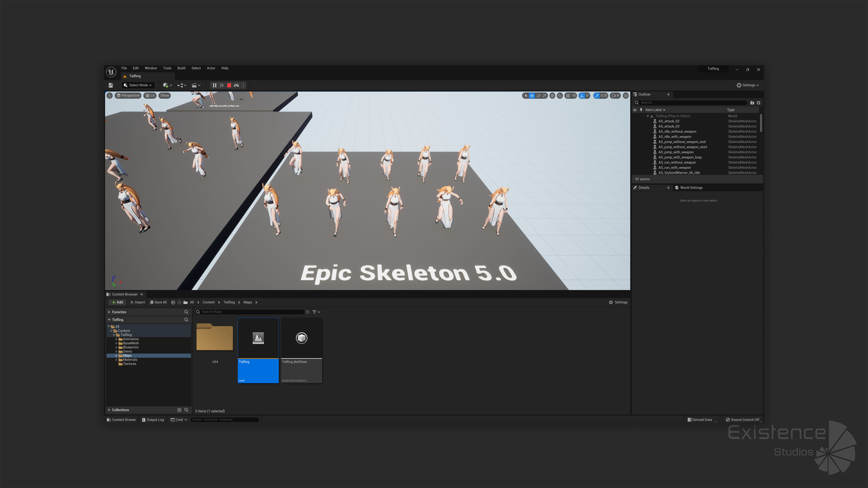Image resolution: width=868 pixels, height=488 pixels.
Task: Select the rotate transform tool
Action: (x=538, y=96)
